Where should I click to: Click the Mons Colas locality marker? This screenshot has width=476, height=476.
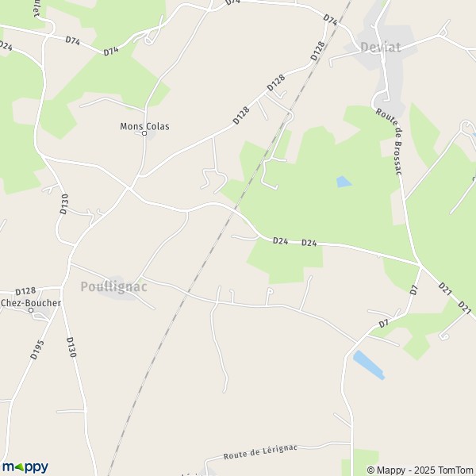coord(144,133)
